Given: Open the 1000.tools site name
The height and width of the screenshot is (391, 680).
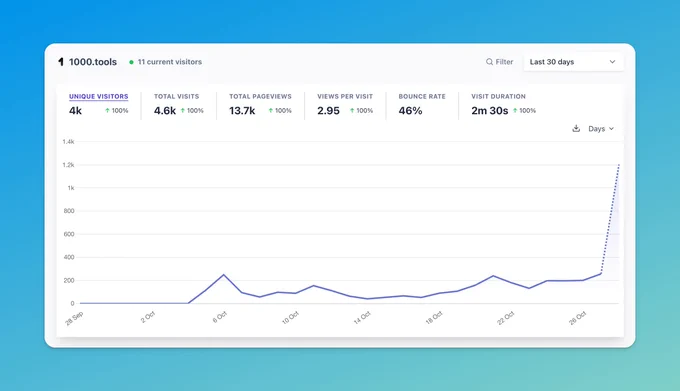Looking at the screenshot, I should [x=93, y=62].
